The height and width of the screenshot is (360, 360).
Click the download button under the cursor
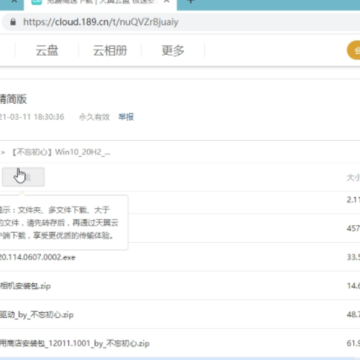pos(23,177)
